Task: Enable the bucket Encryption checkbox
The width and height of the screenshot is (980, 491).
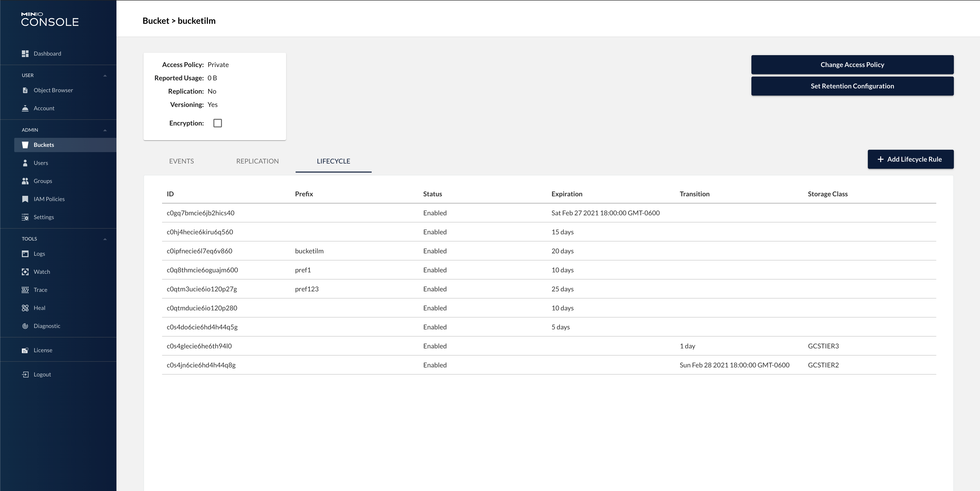Action: coord(218,123)
